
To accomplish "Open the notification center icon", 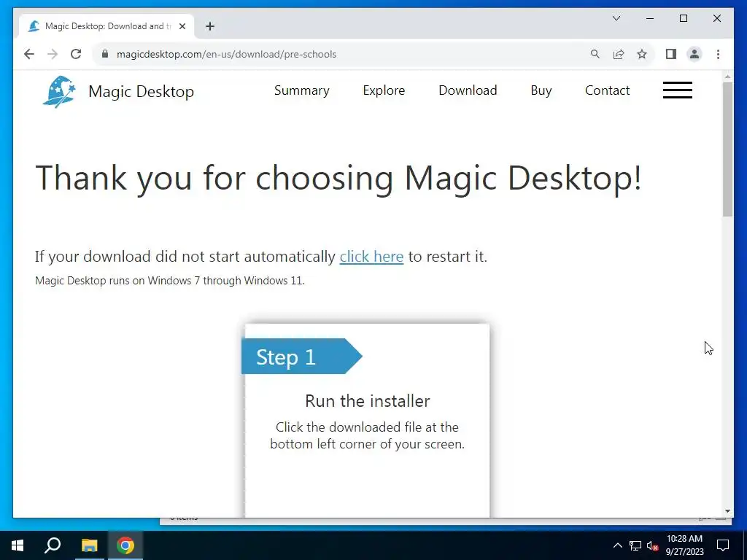I will point(723,545).
